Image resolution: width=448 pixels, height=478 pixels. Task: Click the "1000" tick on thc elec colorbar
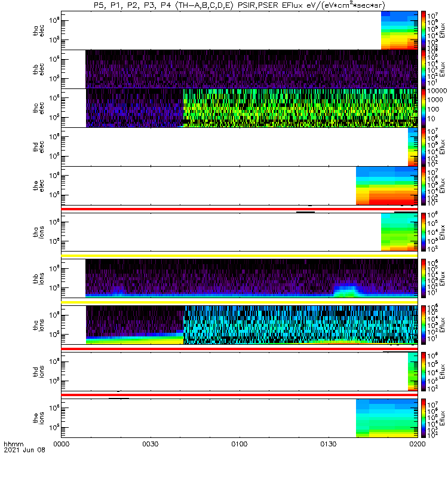(x=435, y=100)
